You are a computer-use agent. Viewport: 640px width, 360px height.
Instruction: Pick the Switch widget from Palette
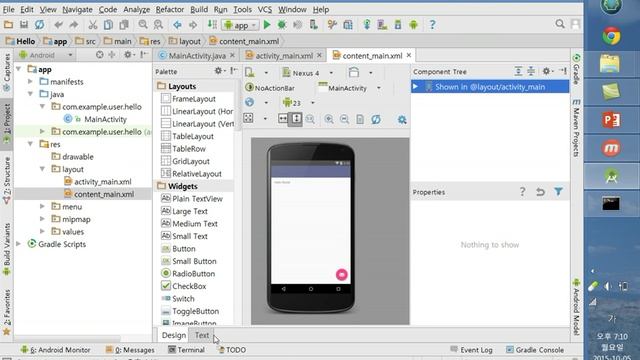(x=183, y=299)
